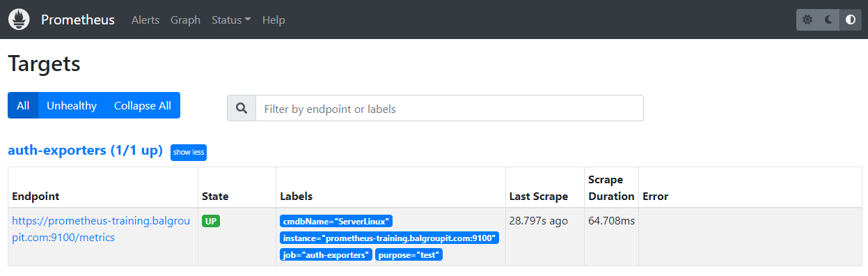Select the instance label badge
This screenshot has width=868, height=276.
(389, 238)
